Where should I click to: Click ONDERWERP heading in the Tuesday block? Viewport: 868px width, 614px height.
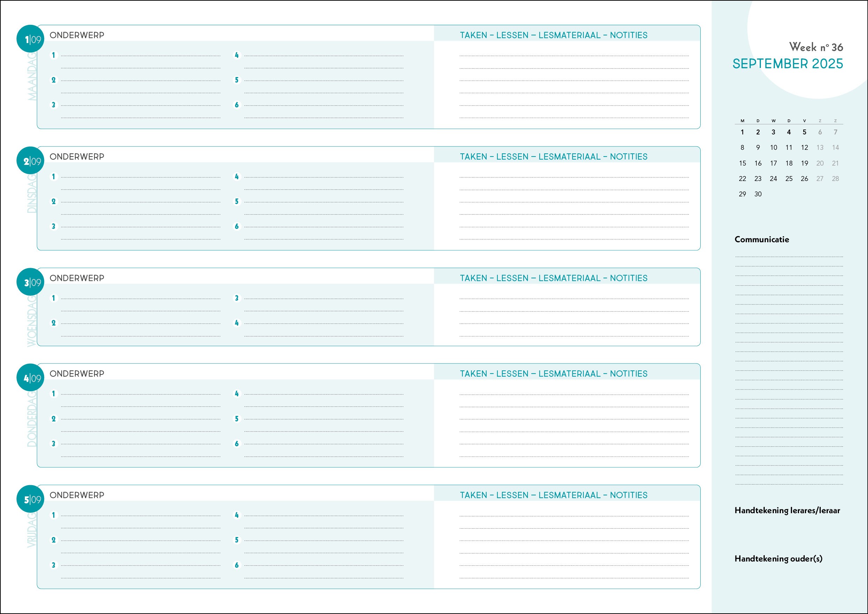[77, 156]
